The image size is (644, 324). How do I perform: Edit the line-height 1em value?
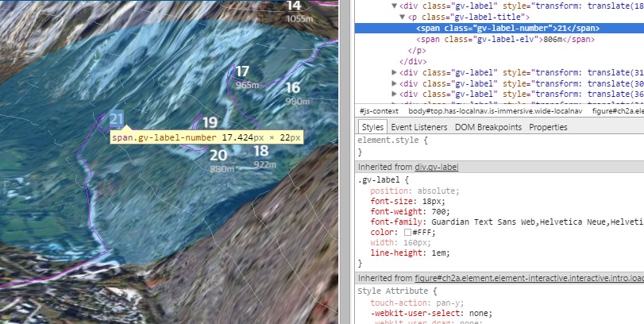440,253
